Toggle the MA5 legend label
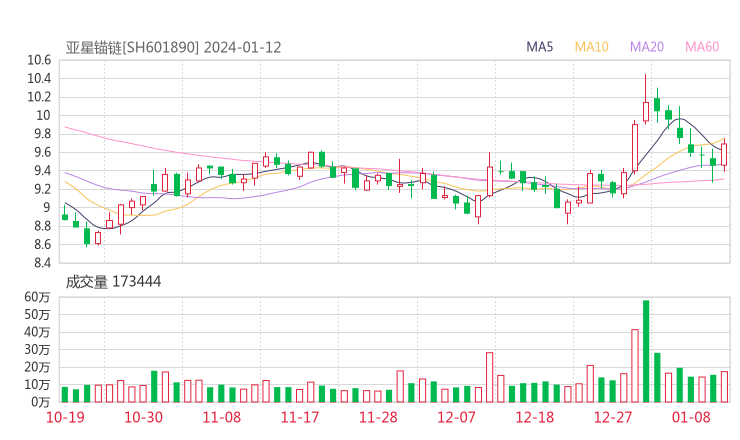The width and height of the screenshot is (740, 440). [x=540, y=47]
